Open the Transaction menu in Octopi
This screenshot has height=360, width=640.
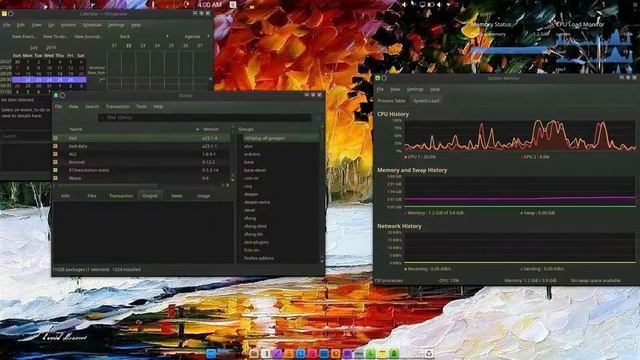[118, 107]
